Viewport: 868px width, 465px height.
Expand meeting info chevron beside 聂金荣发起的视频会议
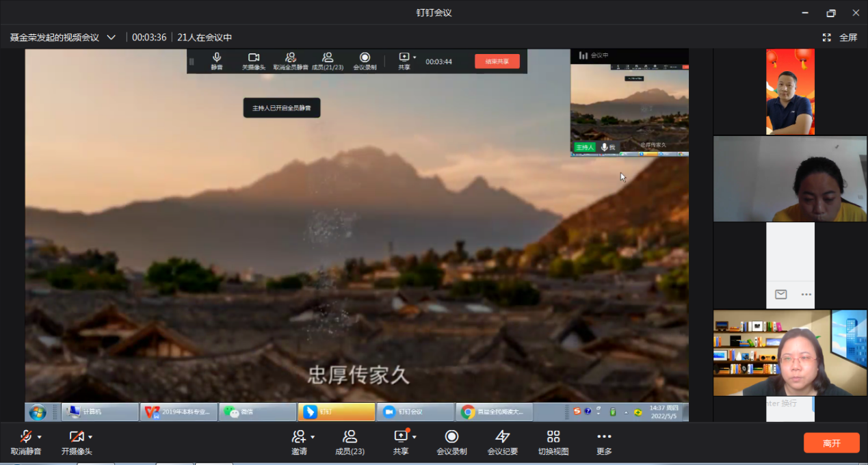[x=111, y=38]
